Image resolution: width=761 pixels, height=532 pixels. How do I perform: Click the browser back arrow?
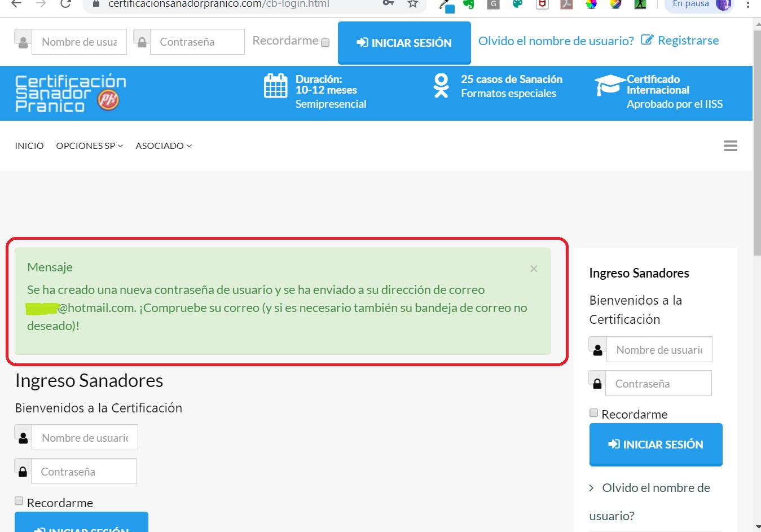(x=16, y=4)
